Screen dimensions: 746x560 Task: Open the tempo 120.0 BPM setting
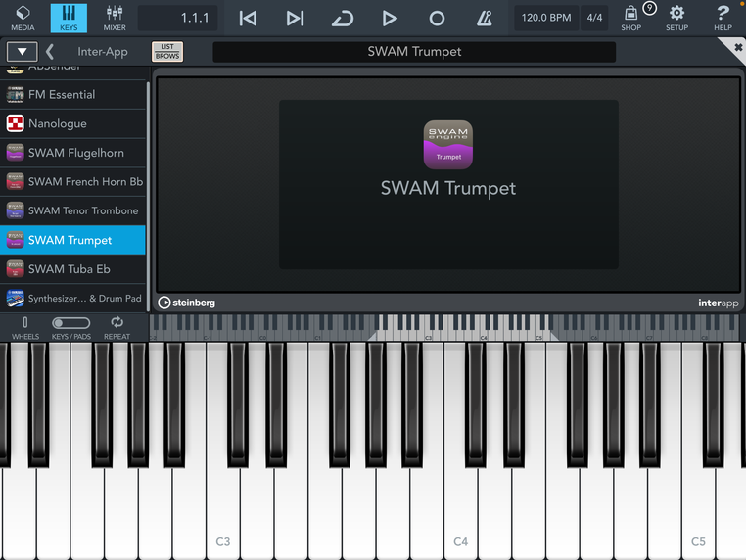pos(545,18)
